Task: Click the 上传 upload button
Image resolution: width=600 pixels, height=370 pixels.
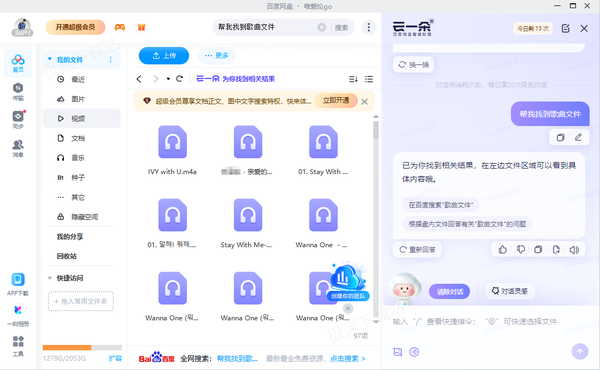Action: (164, 56)
